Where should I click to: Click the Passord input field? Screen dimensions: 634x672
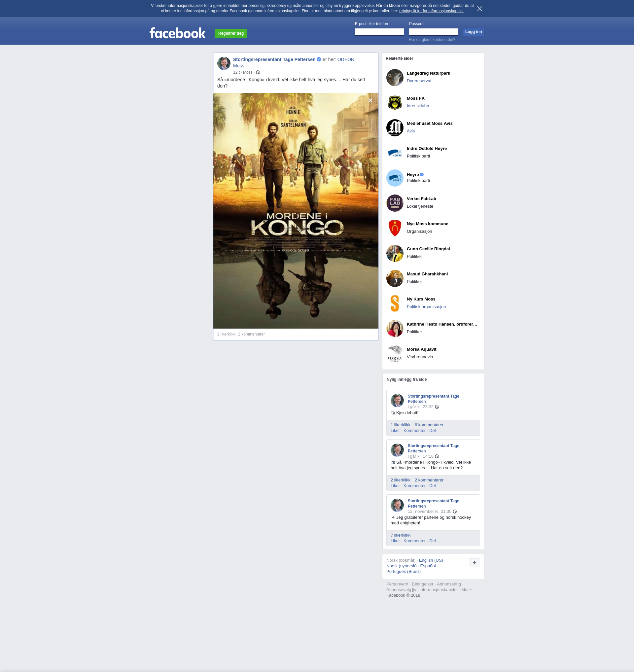[433, 32]
